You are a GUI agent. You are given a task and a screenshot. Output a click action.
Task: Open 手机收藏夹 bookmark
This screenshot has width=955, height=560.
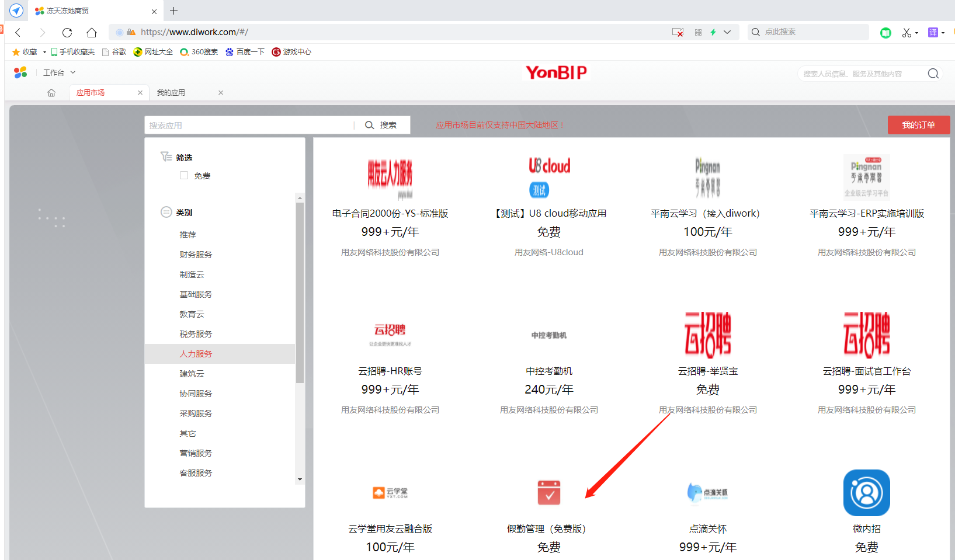(72, 52)
